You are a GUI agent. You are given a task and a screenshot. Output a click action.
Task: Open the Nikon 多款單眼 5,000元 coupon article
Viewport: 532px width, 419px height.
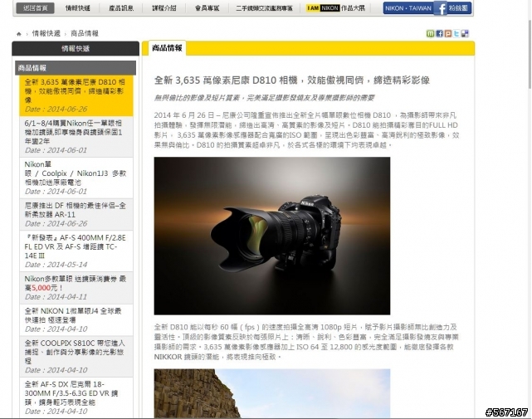tap(76, 287)
